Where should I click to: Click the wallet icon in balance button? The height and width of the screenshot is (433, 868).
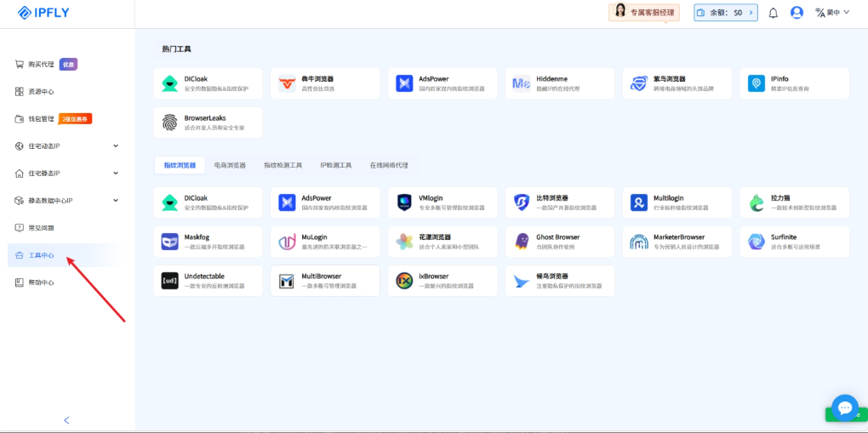point(701,13)
